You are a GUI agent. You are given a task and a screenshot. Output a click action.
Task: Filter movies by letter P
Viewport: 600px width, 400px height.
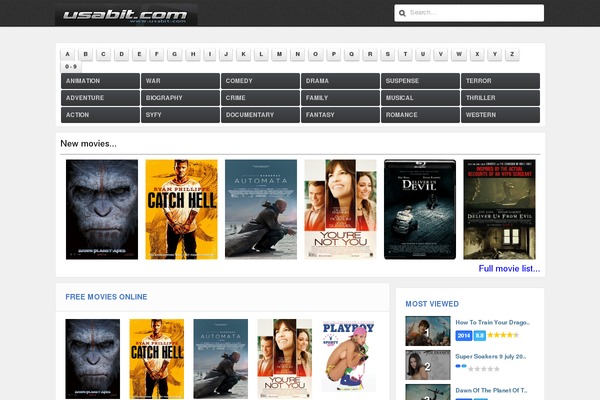[334, 54]
